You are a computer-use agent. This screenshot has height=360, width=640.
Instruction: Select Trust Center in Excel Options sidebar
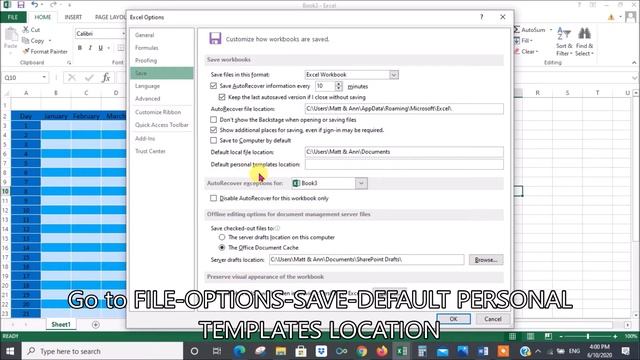(162, 151)
